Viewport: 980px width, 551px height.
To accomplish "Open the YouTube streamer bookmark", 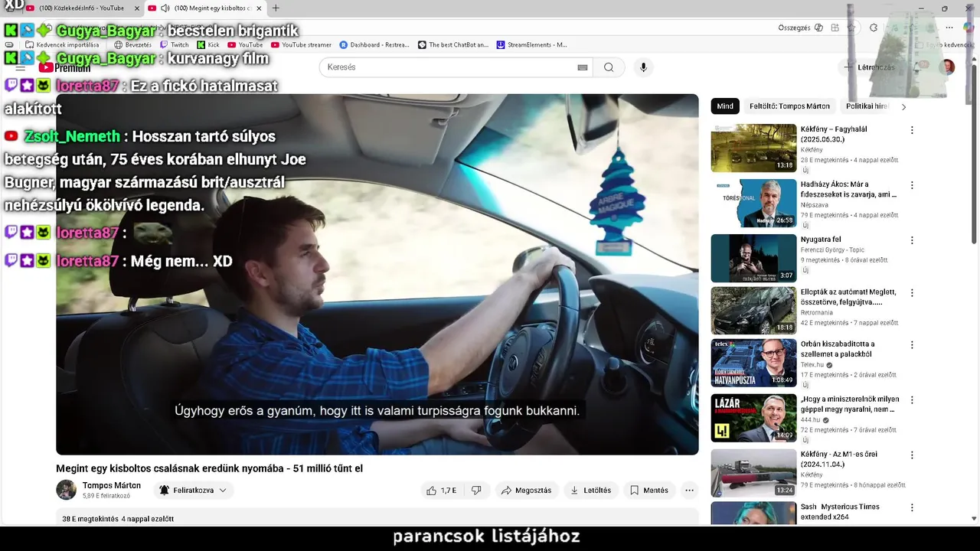I will tap(301, 45).
